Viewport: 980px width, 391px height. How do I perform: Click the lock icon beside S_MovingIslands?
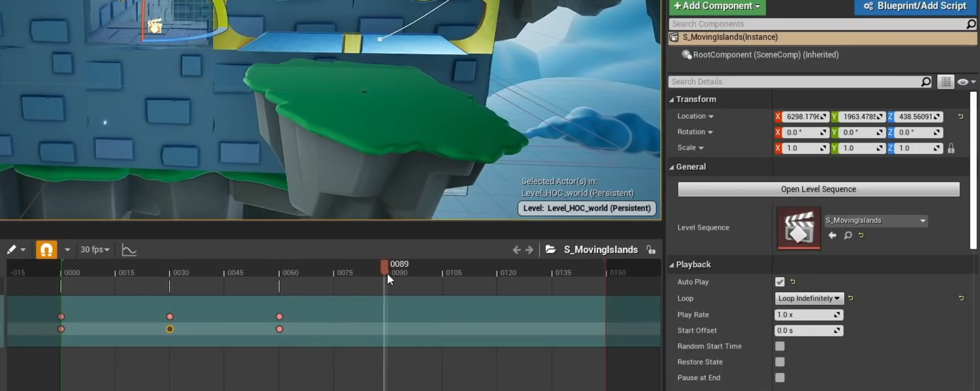click(651, 250)
